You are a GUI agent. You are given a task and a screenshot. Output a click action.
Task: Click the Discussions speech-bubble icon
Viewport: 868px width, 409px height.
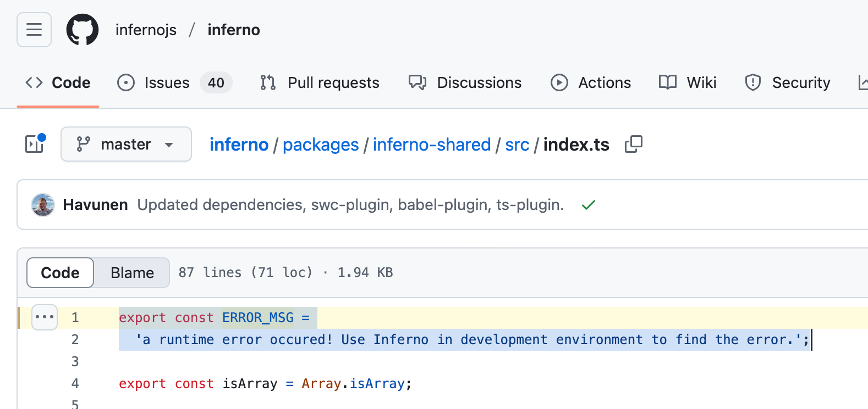[417, 82]
